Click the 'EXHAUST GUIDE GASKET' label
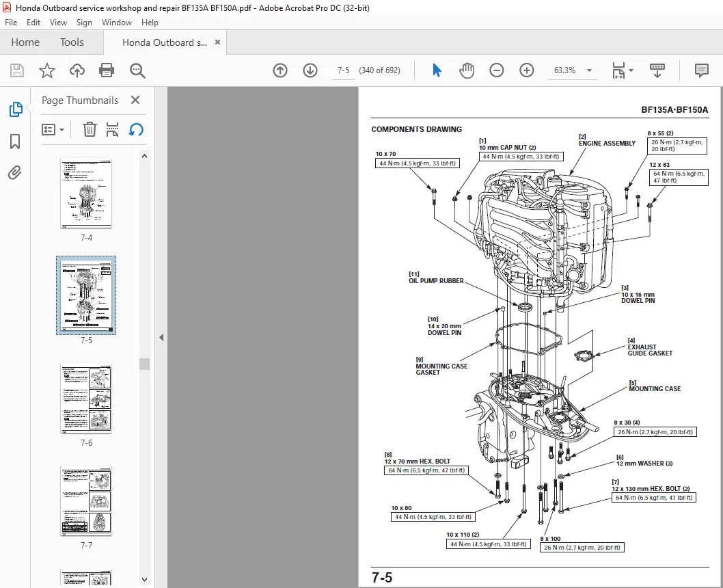The height and width of the screenshot is (588, 723). point(650,350)
